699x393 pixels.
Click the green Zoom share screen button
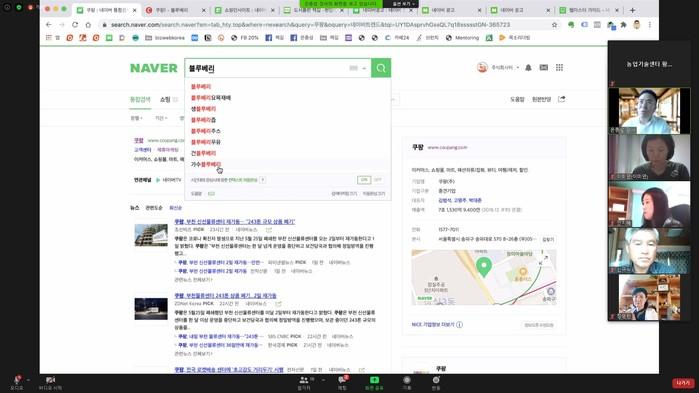click(374, 383)
